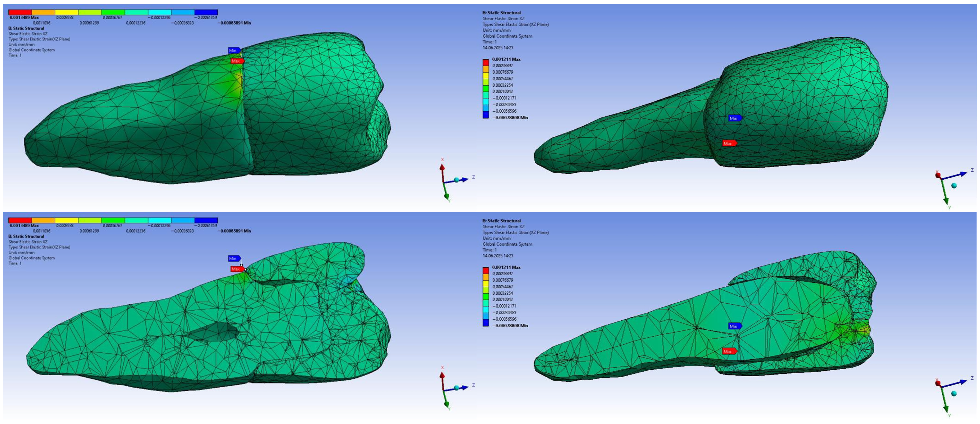The width and height of the screenshot is (980, 424).
Task: Click the green Y axis arrow in uncut 0.0013489 triad
Action: pos(446,196)
